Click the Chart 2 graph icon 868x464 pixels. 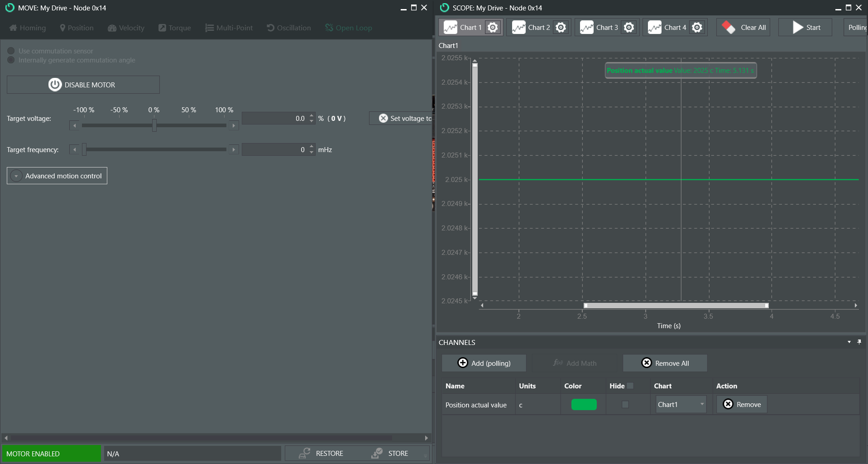click(x=518, y=28)
